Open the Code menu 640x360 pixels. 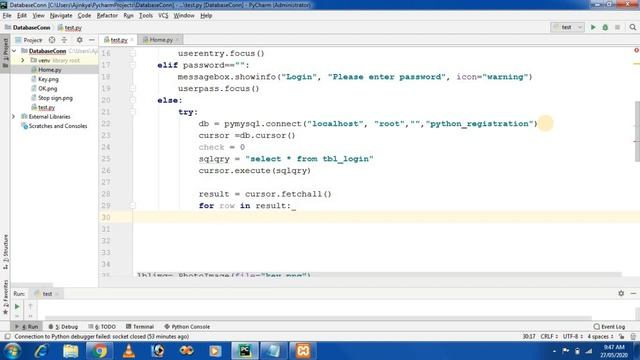84,16
